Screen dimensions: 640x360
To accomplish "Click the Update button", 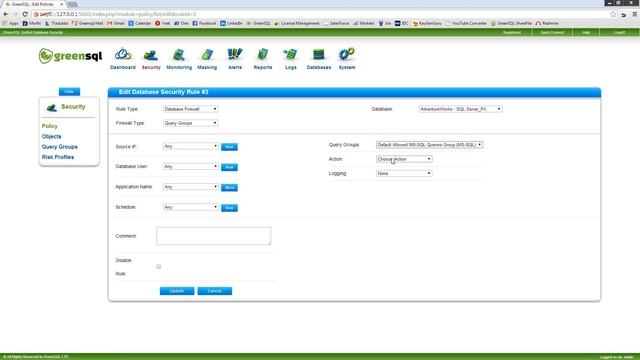I will click(x=177, y=291).
